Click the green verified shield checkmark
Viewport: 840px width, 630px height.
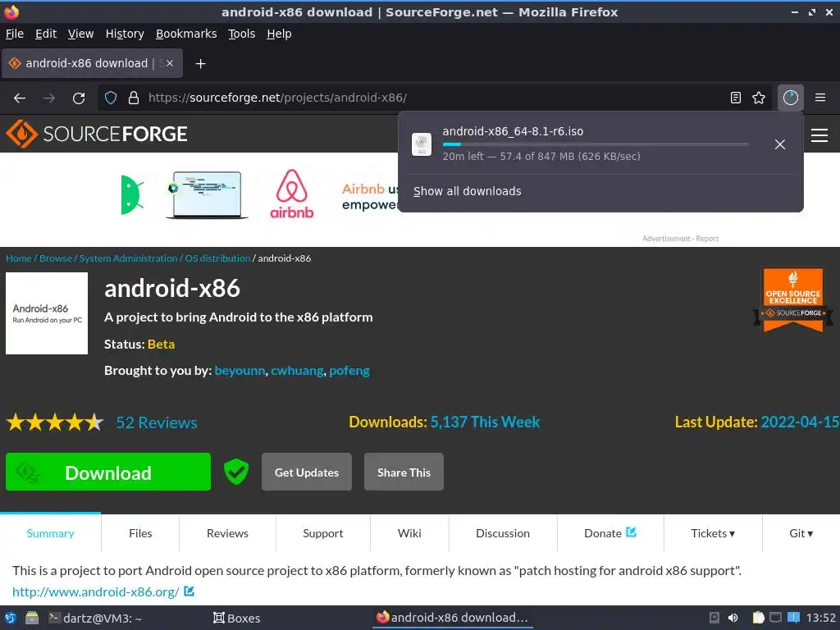pyautogui.click(x=235, y=472)
